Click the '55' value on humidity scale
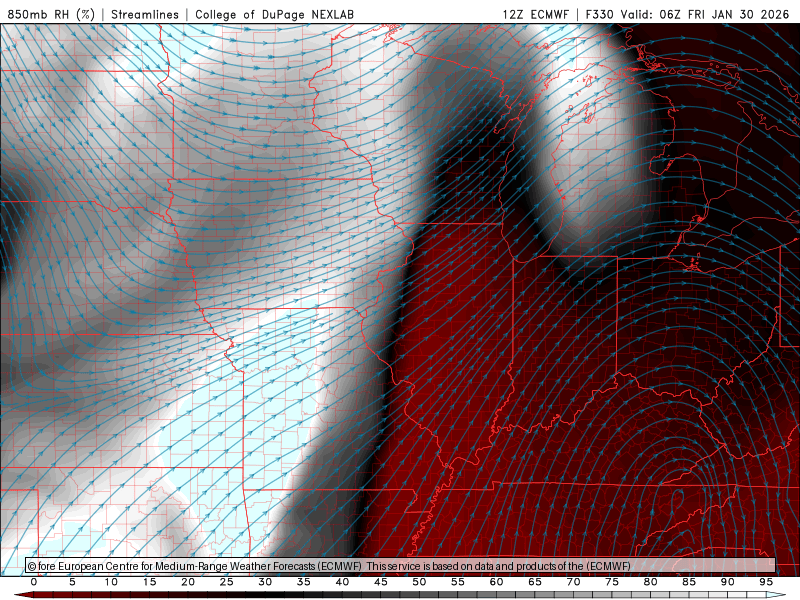 coord(458,582)
